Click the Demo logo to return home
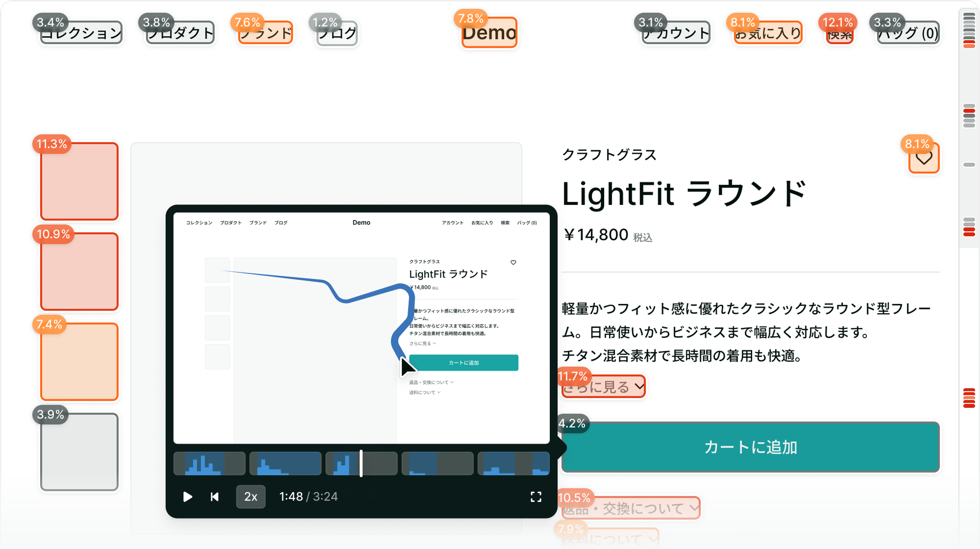 pyautogui.click(x=489, y=32)
